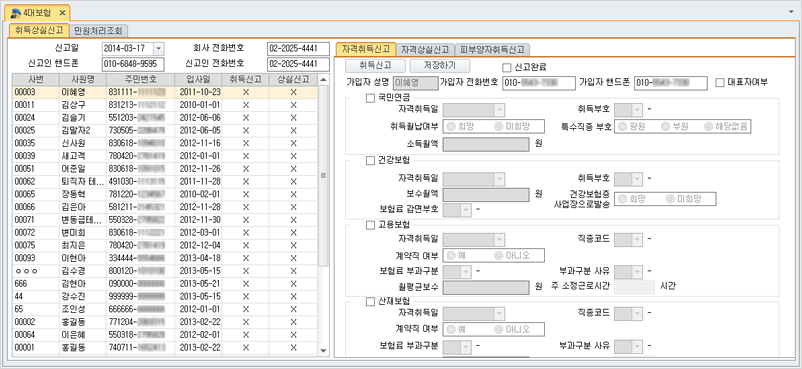
Task: Open the 자격상실신고 tab
Action: click(x=425, y=50)
